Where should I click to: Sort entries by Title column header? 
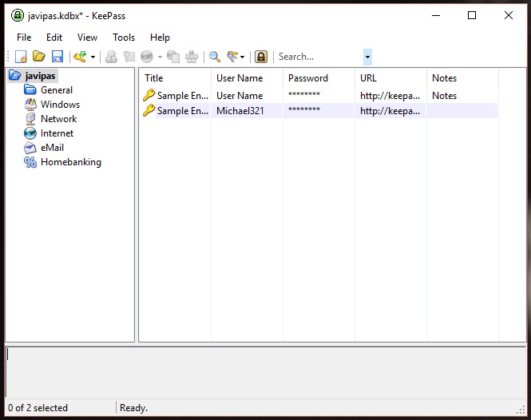(x=175, y=78)
